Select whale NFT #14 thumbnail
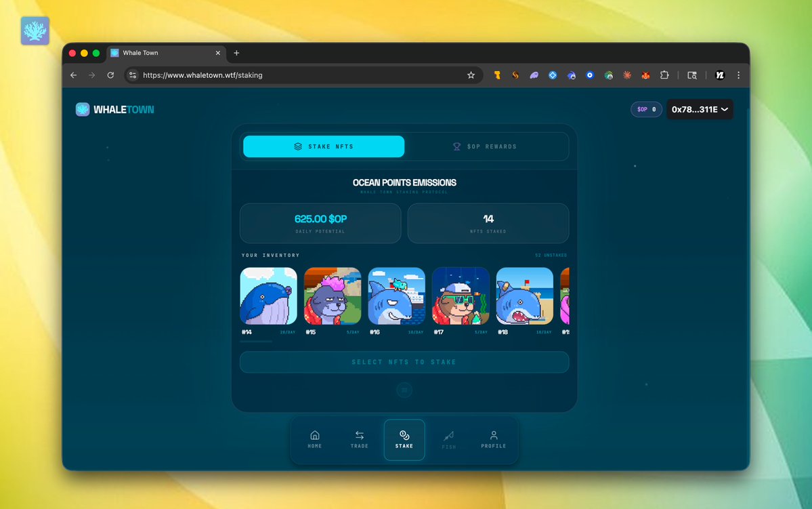Screen dimensions: 812x509 [268, 296]
